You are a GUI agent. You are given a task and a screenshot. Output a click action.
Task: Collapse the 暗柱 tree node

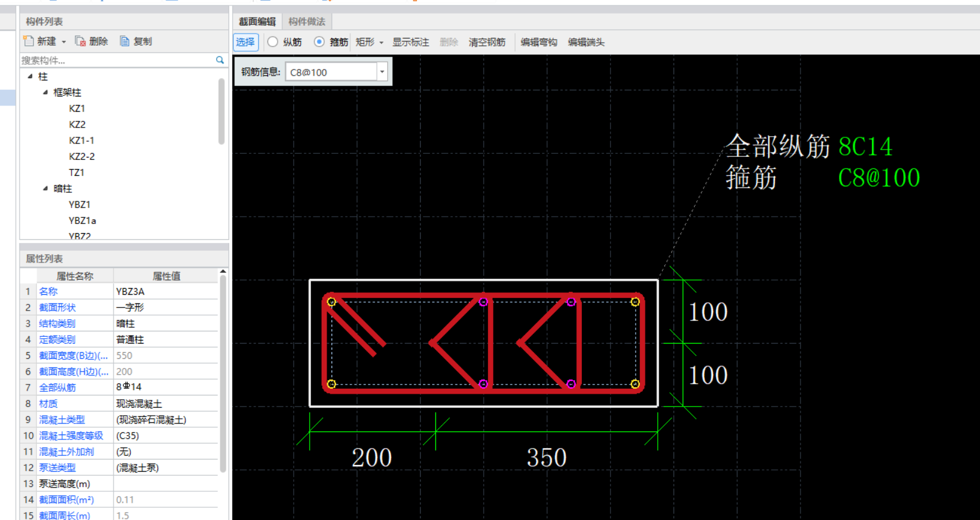(45, 189)
